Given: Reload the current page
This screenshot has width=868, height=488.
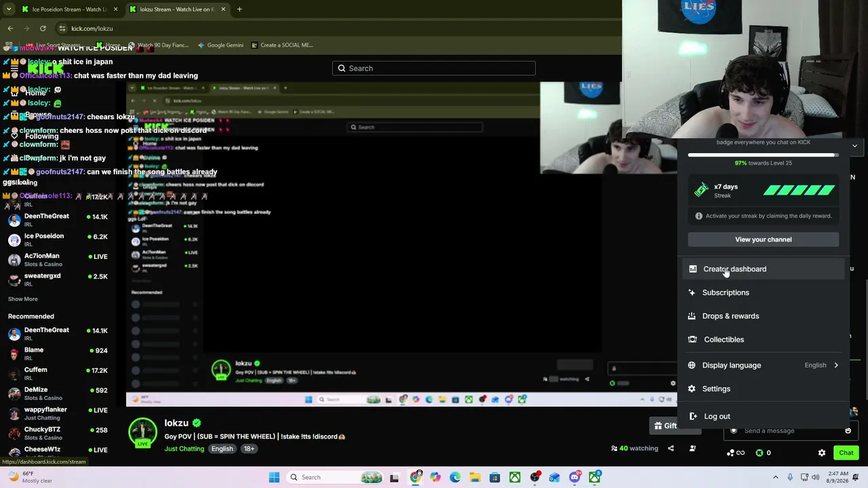Looking at the screenshot, I should (43, 28).
